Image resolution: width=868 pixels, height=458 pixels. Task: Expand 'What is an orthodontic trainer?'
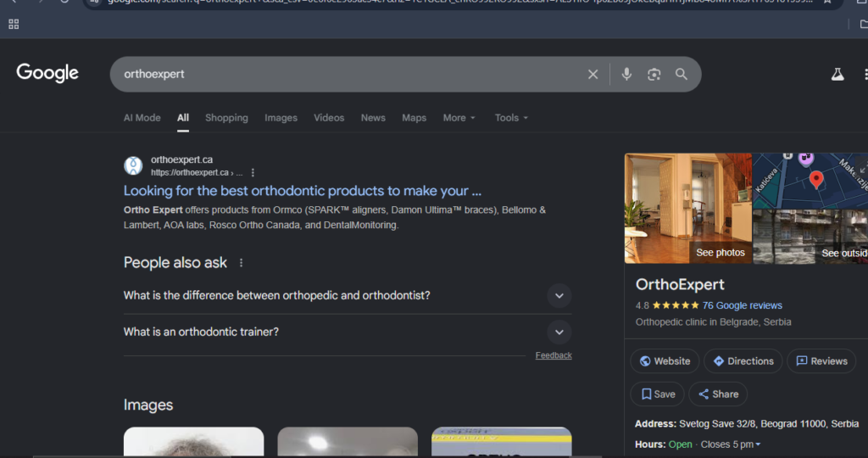click(x=559, y=332)
